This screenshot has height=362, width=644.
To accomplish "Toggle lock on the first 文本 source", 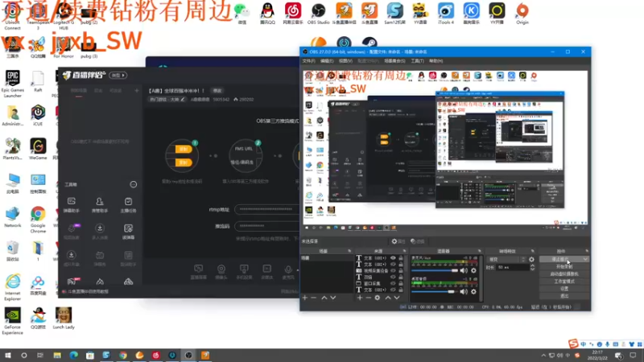I will click(401, 257).
